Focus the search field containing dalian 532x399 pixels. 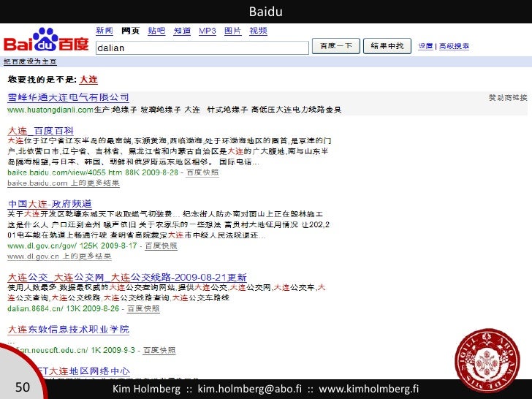tap(202, 47)
